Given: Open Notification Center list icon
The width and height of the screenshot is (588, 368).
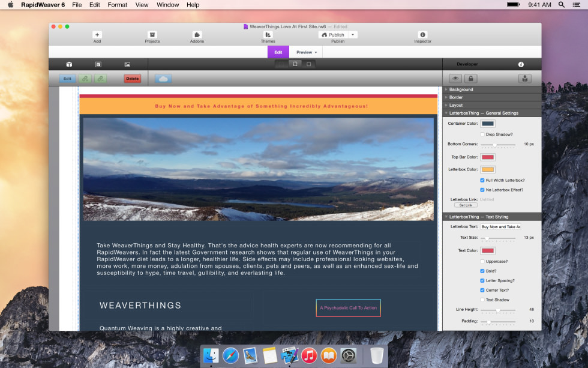Looking at the screenshot, I should click(577, 5).
